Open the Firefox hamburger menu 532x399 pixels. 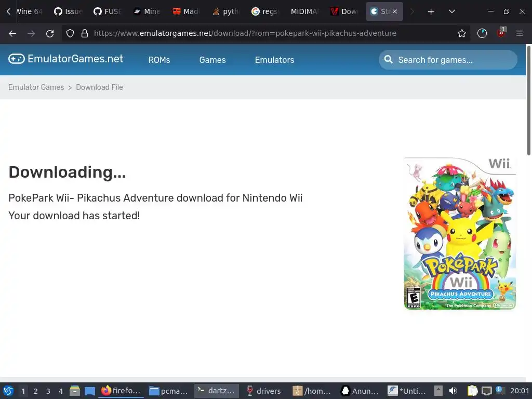coord(519,33)
